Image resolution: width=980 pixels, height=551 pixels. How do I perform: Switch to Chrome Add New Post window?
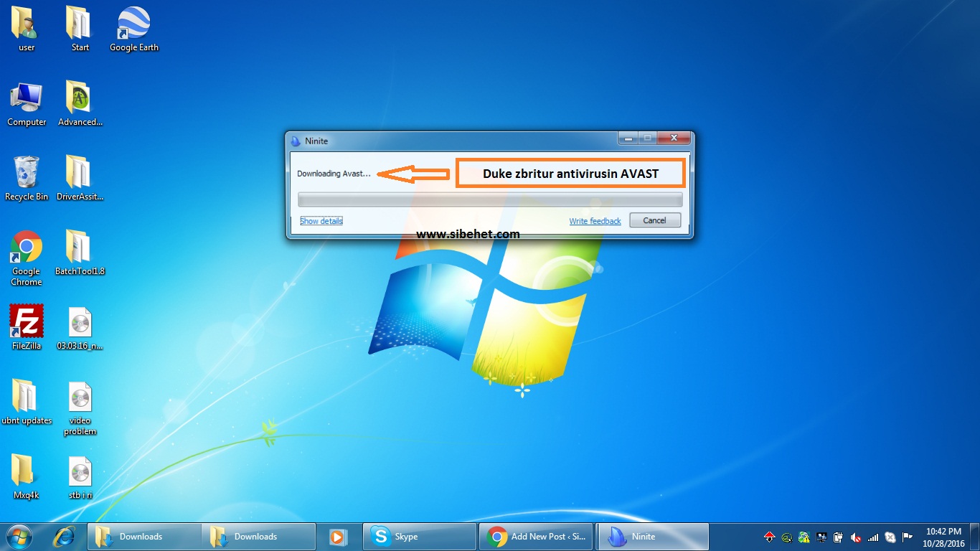point(537,537)
